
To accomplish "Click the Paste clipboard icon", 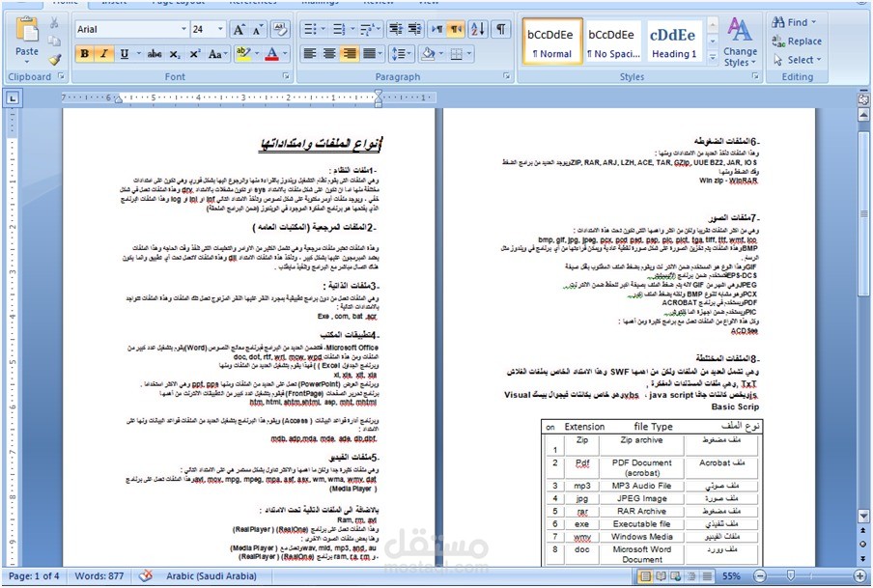I will (27, 29).
